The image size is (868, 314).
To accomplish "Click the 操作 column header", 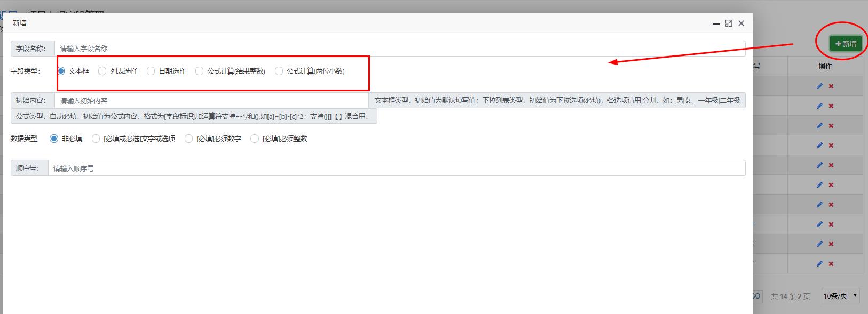I will point(825,66).
